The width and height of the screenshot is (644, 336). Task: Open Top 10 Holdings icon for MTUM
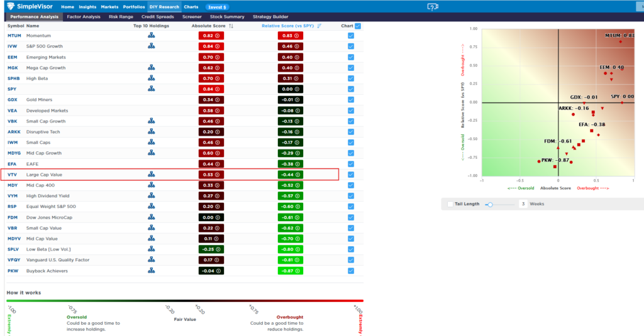(151, 35)
